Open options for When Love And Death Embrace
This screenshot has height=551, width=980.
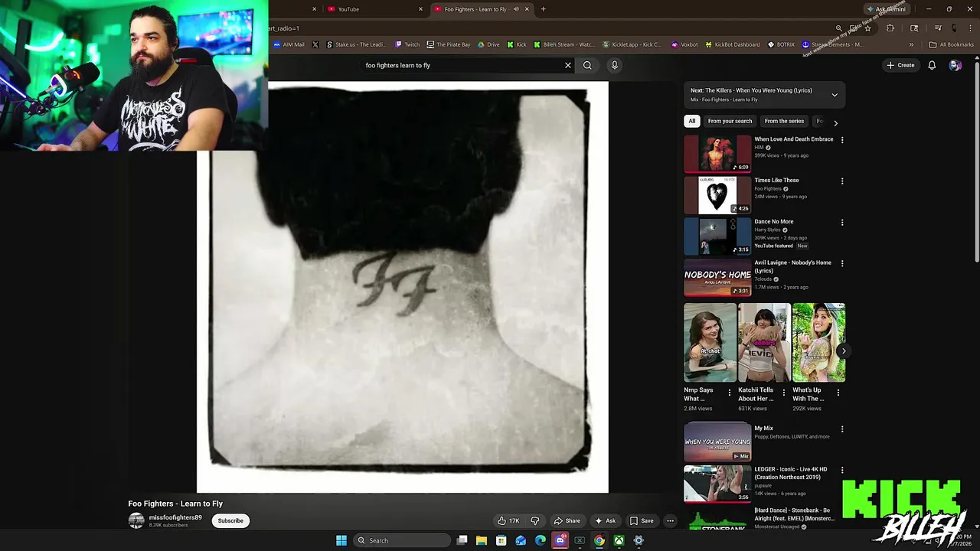842,140
